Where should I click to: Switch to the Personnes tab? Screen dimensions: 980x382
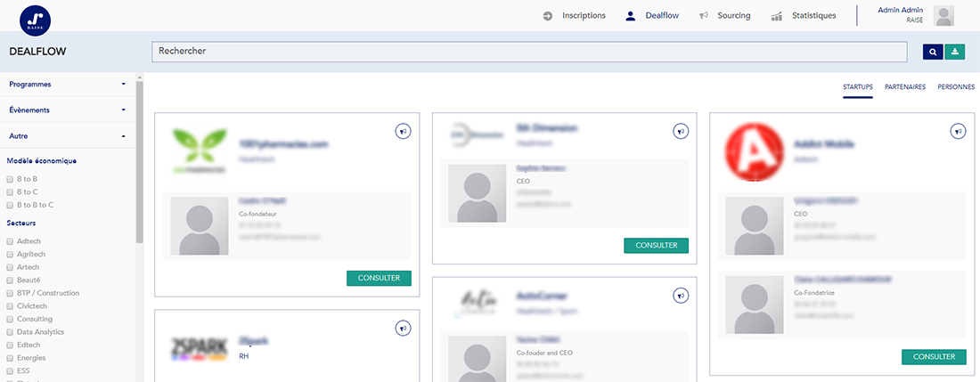956,87
